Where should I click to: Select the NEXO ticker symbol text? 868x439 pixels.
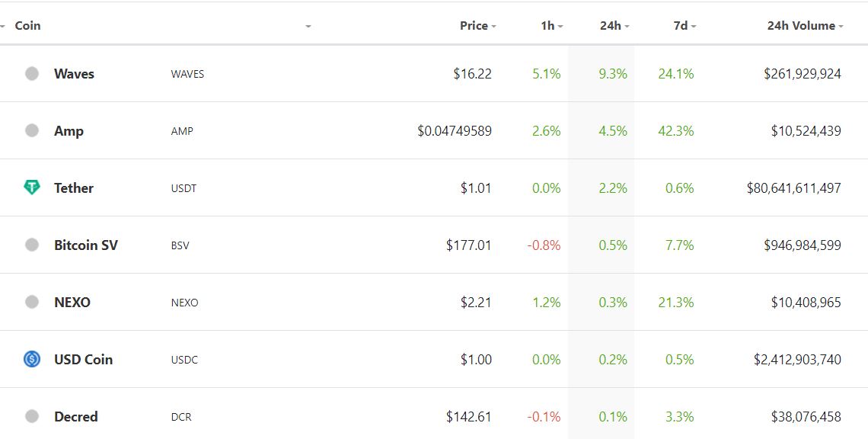click(x=184, y=303)
